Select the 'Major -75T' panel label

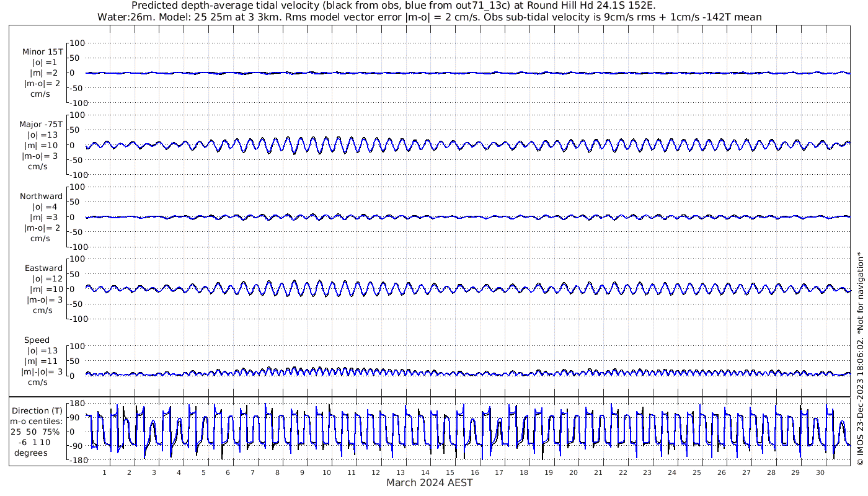(x=41, y=125)
